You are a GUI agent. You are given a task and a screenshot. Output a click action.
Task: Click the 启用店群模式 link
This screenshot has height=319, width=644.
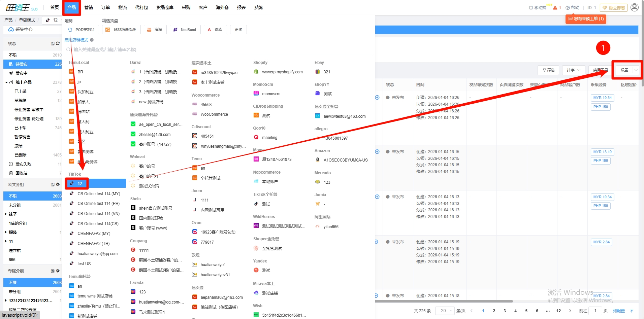pos(76,40)
